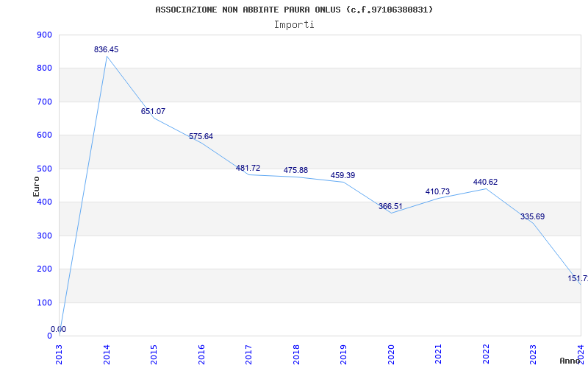Select the 651.07 data label

[153, 112]
